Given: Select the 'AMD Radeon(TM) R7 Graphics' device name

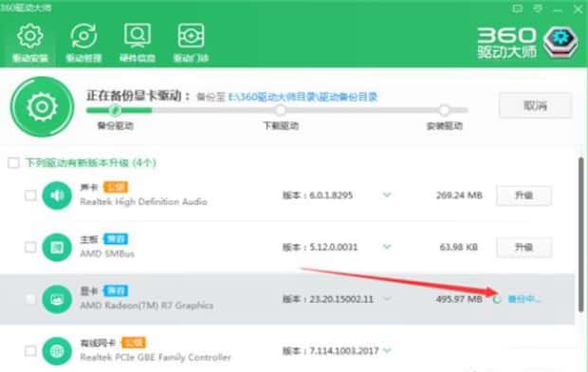Looking at the screenshot, I should click(147, 306).
